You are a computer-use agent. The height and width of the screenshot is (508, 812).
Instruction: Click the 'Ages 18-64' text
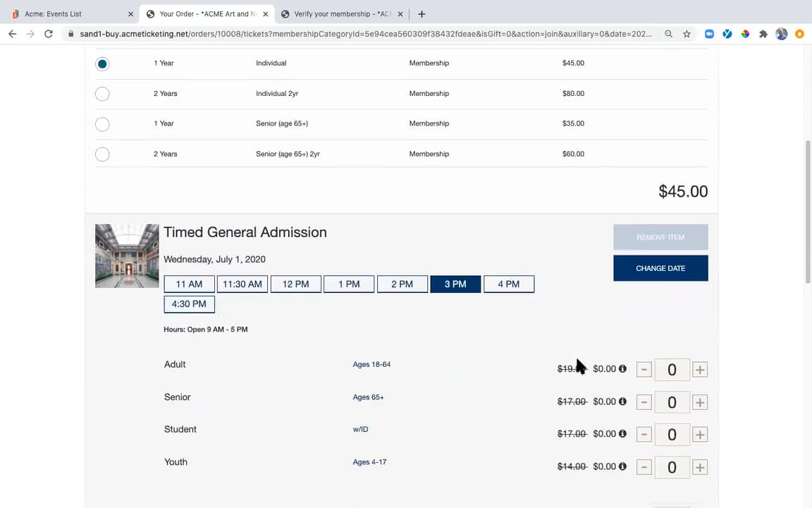[372, 364]
